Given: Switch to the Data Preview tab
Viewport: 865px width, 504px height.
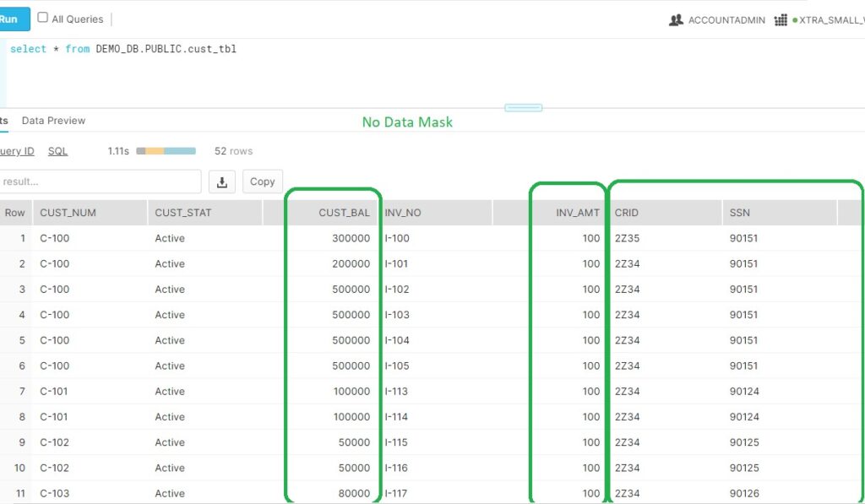Looking at the screenshot, I should pos(52,121).
